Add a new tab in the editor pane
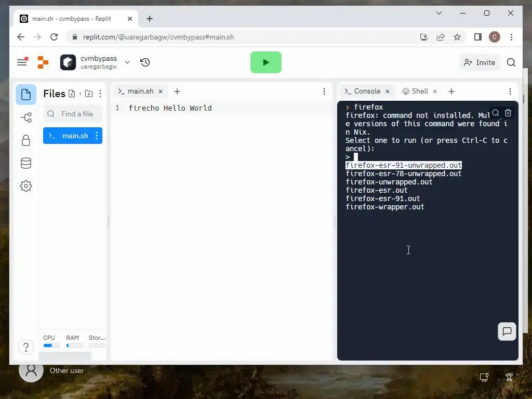 pyautogui.click(x=177, y=91)
